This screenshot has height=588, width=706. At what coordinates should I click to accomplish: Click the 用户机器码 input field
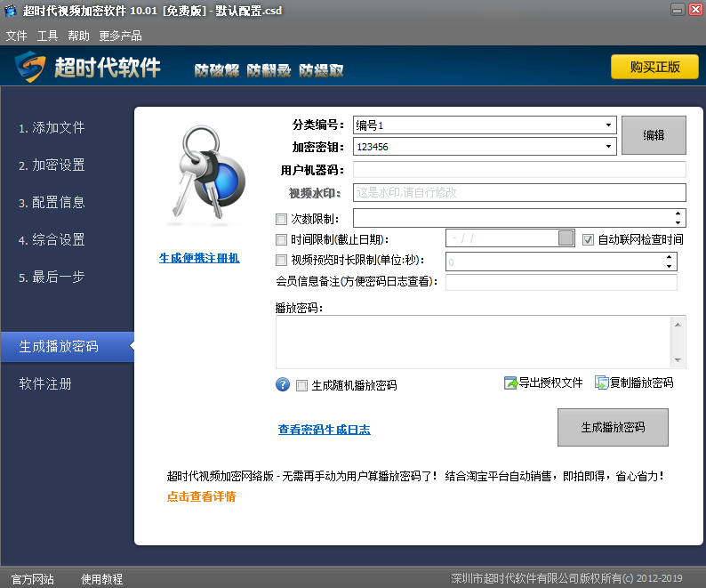click(x=519, y=170)
